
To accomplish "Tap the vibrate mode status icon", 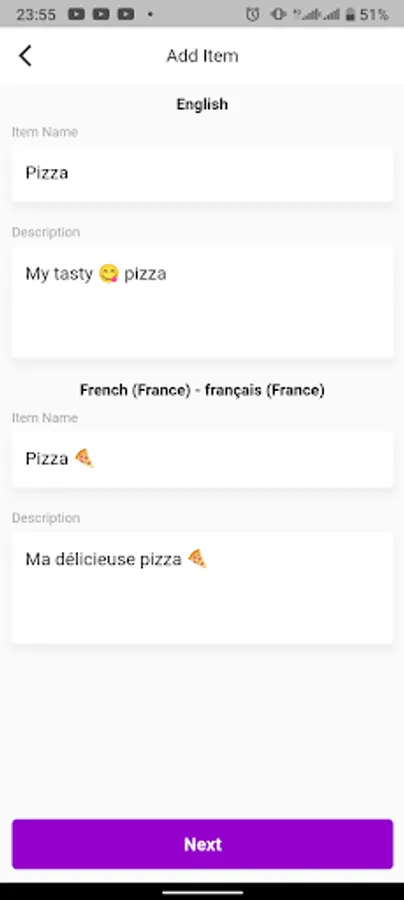I will coord(278,14).
